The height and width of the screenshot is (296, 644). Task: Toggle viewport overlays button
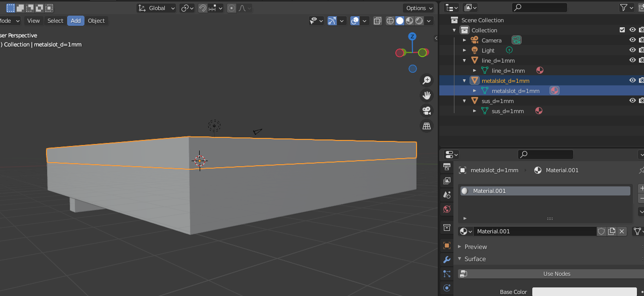pos(355,21)
